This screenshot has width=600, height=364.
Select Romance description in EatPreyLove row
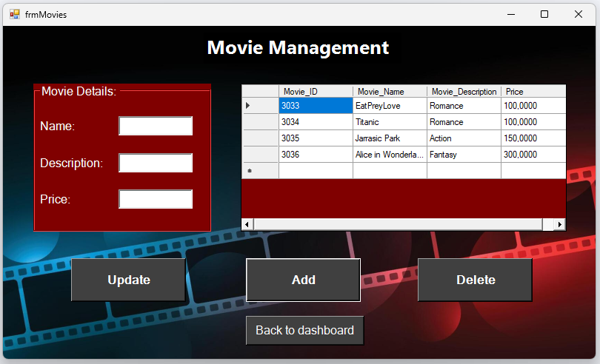coord(464,106)
